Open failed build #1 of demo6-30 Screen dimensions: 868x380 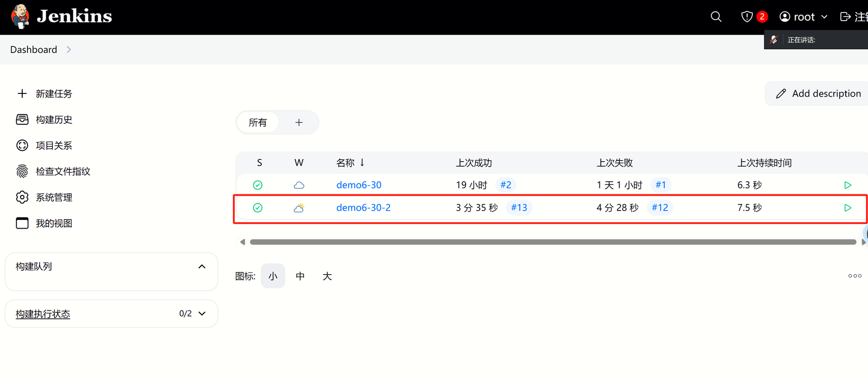click(661, 185)
